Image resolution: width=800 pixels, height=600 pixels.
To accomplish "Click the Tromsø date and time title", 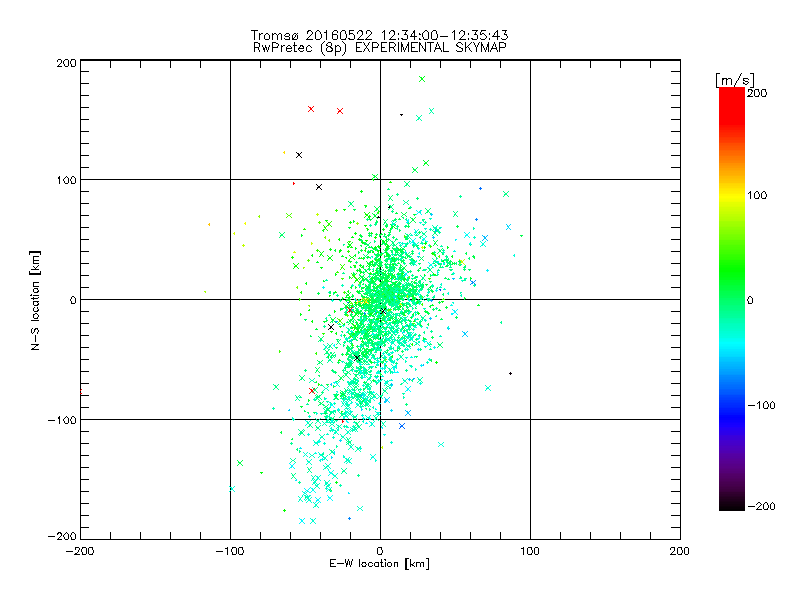I will tap(379, 35).
